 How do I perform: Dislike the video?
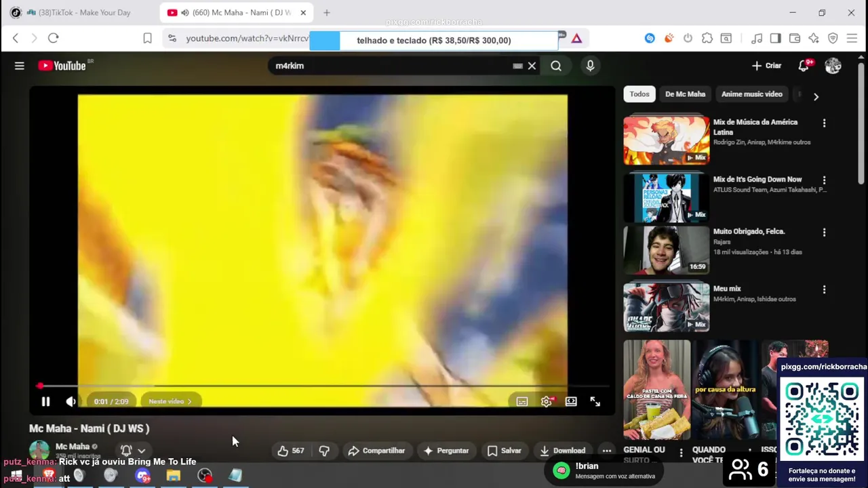(x=324, y=451)
